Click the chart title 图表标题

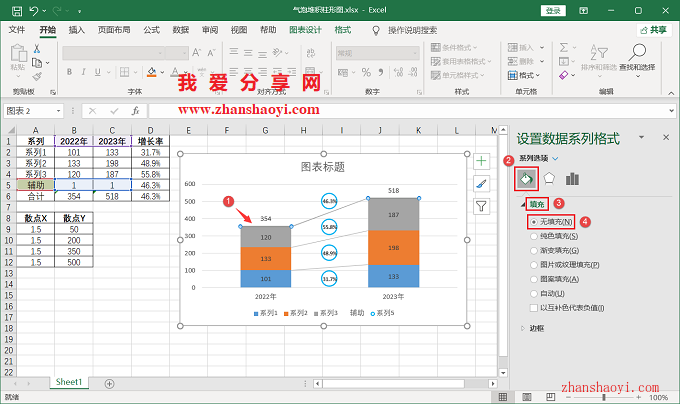(x=323, y=167)
